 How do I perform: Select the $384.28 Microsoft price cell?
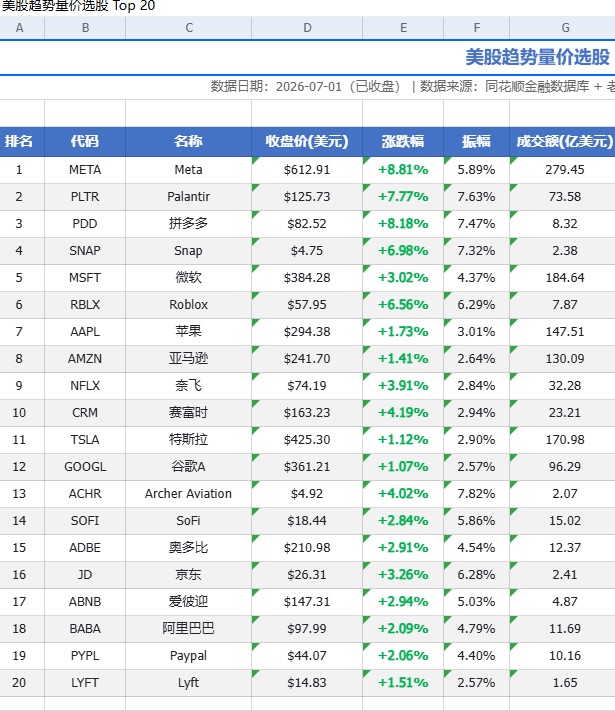pos(307,278)
